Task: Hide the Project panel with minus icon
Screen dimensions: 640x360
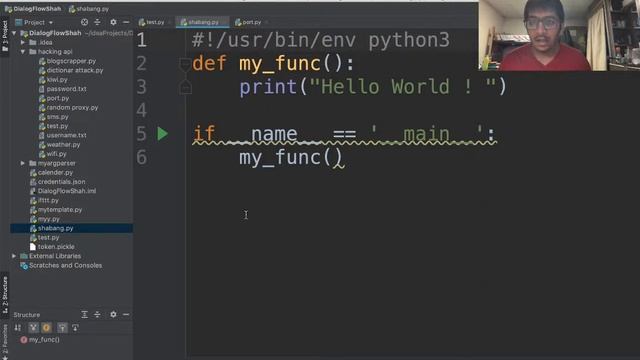Action: [126, 22]
